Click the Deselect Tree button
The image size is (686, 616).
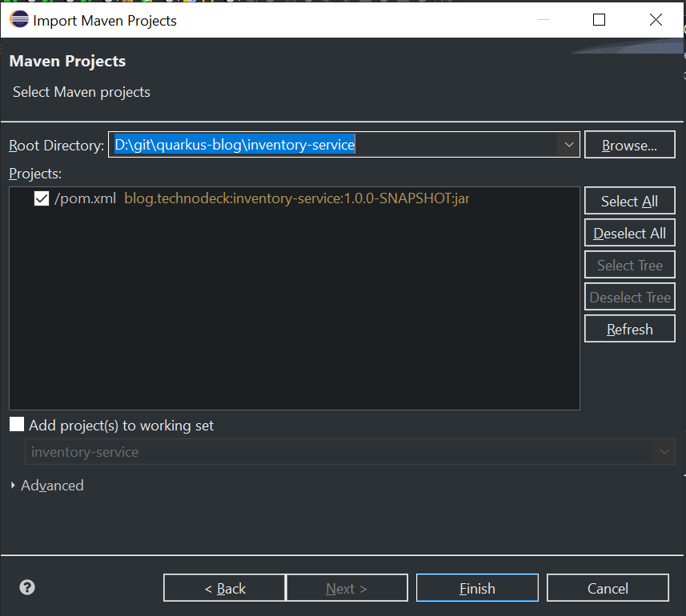[x=629, y=297]
